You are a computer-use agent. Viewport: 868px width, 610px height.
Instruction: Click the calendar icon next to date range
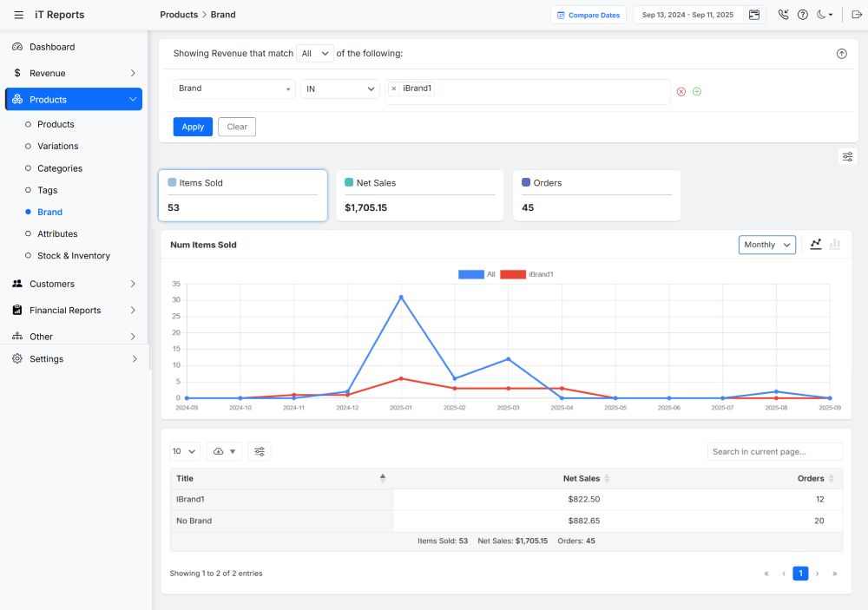(x=753, y=15)
